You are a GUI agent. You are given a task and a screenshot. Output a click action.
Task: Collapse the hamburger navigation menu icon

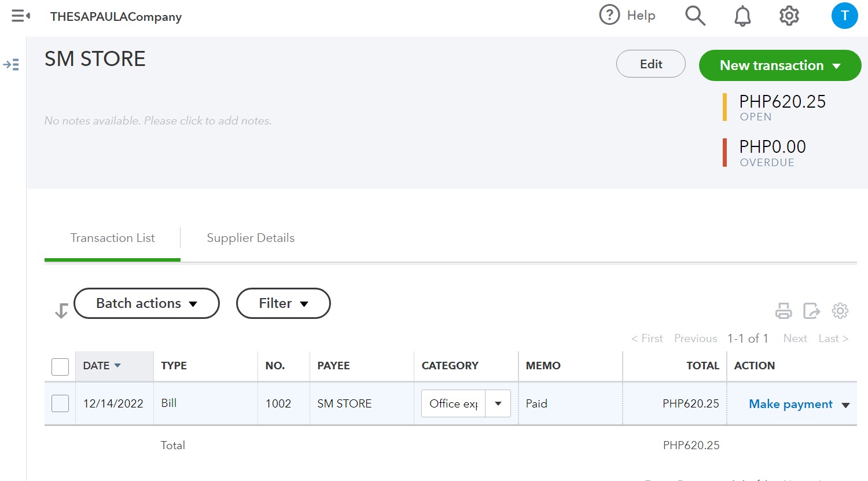point(21,16)
